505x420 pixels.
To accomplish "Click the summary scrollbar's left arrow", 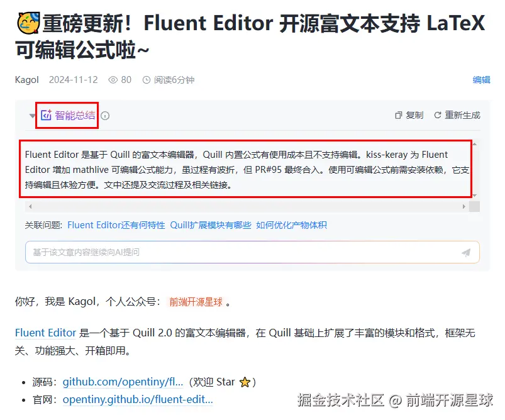I will 29,206.
